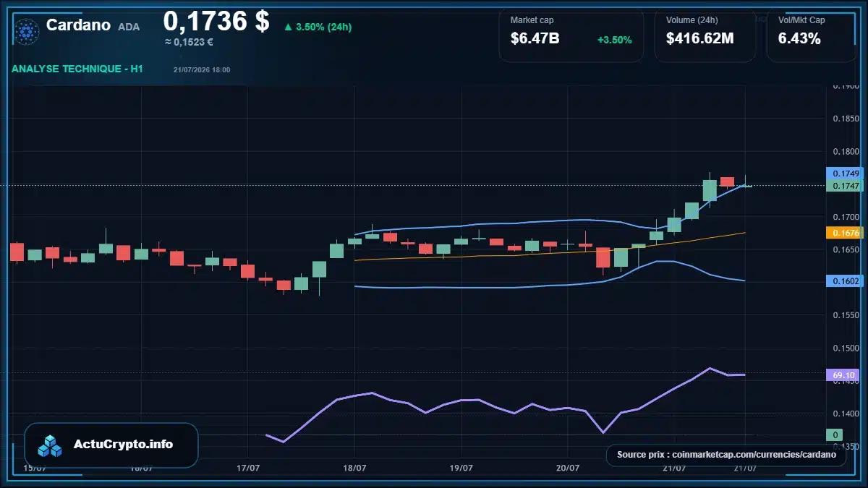This screenshot has width=868, height=488.
Task: Click the +3.50% market cap change
Action: point(614,40)
